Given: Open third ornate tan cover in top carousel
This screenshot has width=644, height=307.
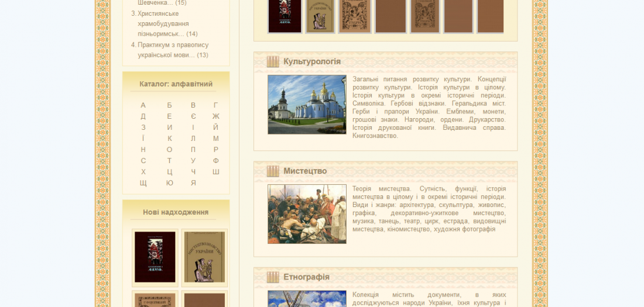Looking at the screenshot, I should (x=355, y=16).
